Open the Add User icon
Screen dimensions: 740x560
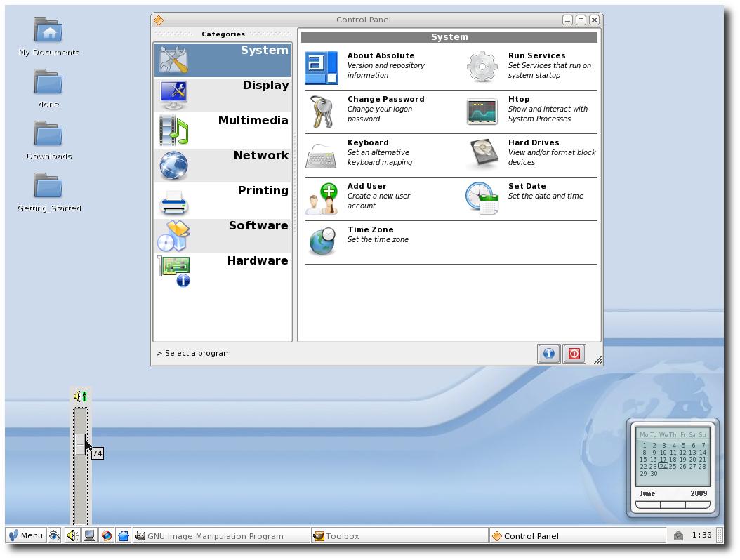[322, 199]
